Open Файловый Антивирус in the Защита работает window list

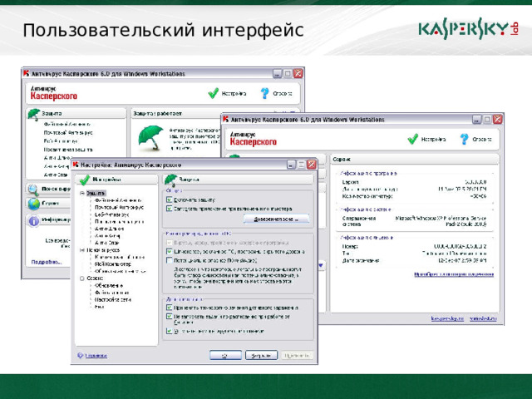[66, 124]
